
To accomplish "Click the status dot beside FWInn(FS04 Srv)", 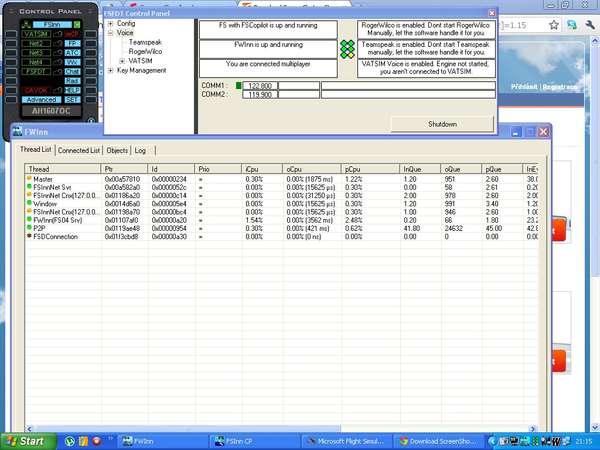I will (29, 219).
